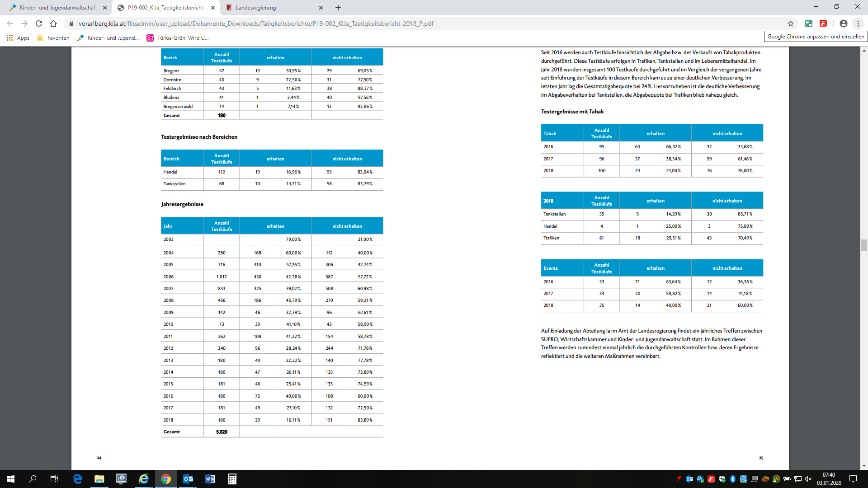868x488 pixels.
Task: Click the 1.017 value in 2006 row
Action: tap(222, 277)
